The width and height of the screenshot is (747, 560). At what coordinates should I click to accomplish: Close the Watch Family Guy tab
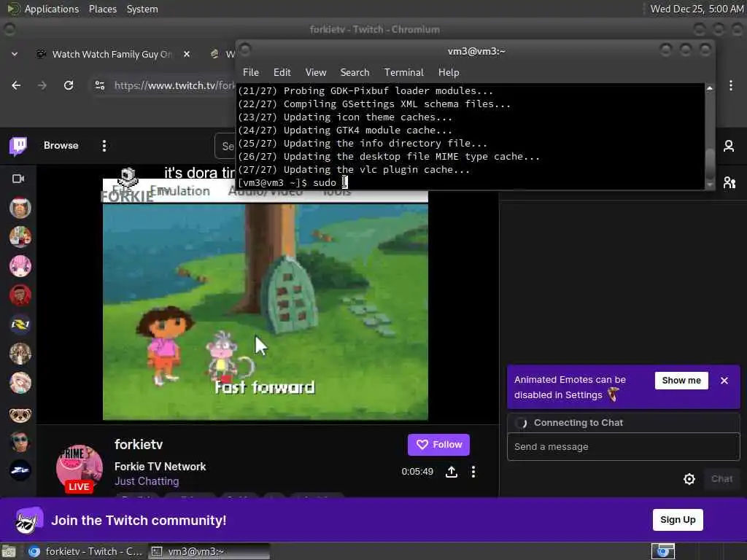pos(187,54)
